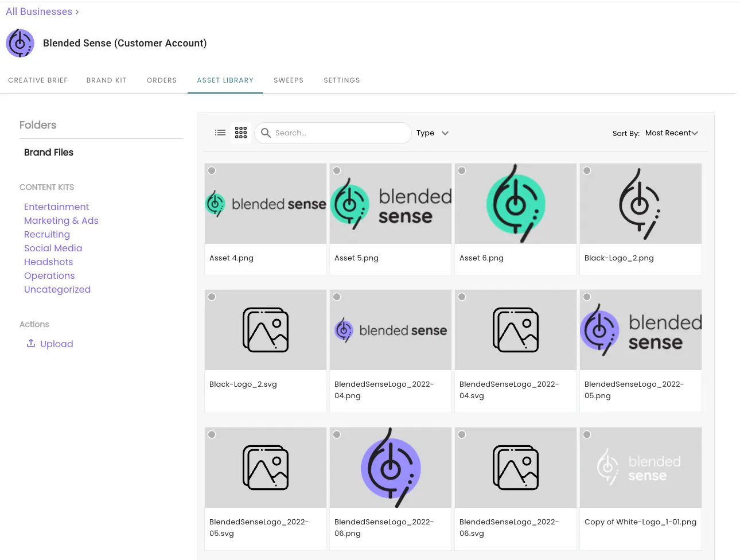Open the Brand Files folder
Image resolution: width=740 pixels, height=560 pixels.
point(49,152)
